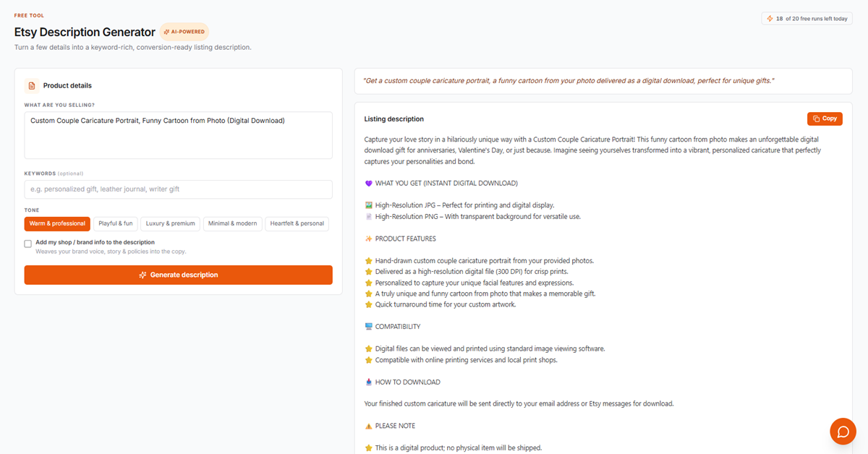Select the Playful & fun tone
This screenshot has height=454, width=868.
[116, 223]
